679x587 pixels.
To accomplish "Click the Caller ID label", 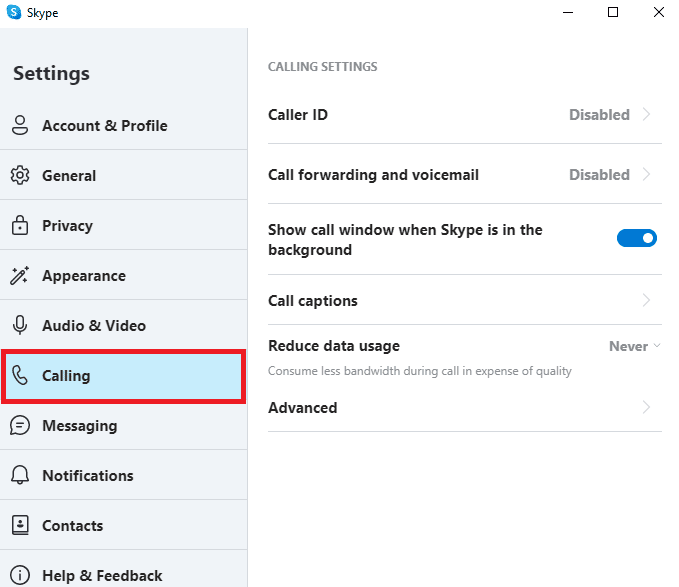I will [x=298, y=115].
